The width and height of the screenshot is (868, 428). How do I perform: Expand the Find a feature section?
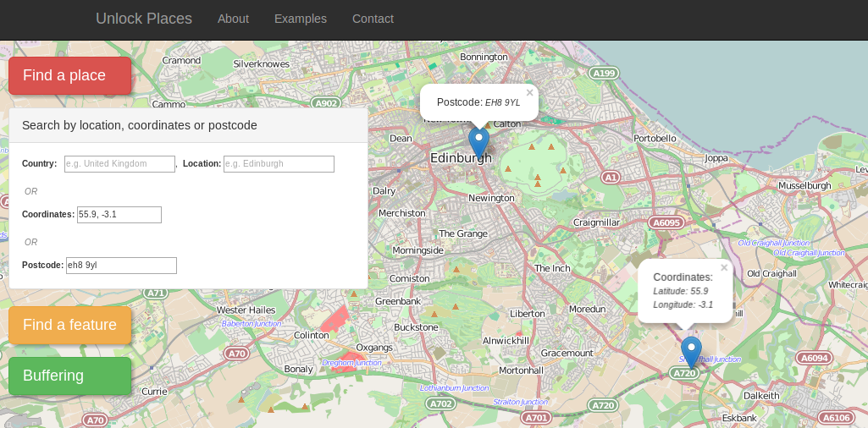pyautogui.click(x=69, y=326)
